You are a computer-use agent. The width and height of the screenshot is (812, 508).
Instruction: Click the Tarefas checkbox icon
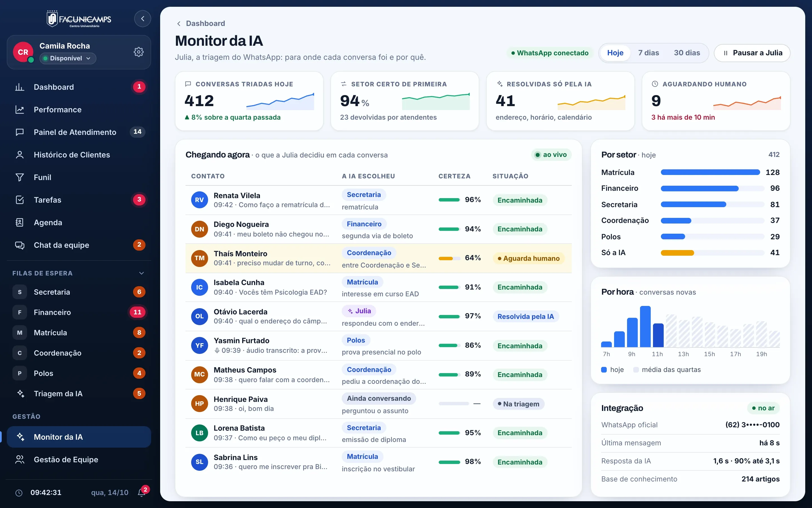pos(20,200)
